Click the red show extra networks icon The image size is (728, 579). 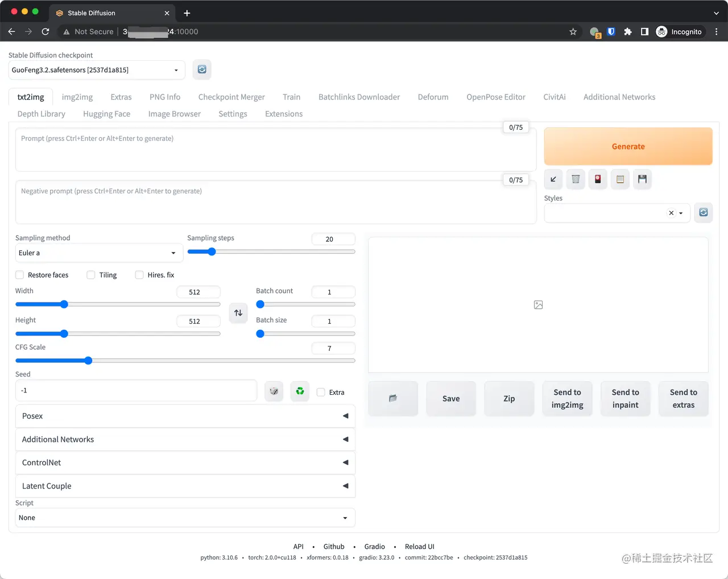click(x=598, y=179)
